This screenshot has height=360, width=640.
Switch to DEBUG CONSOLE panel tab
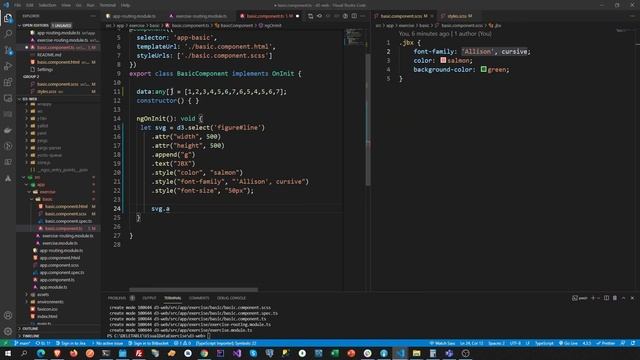(231, 298)
